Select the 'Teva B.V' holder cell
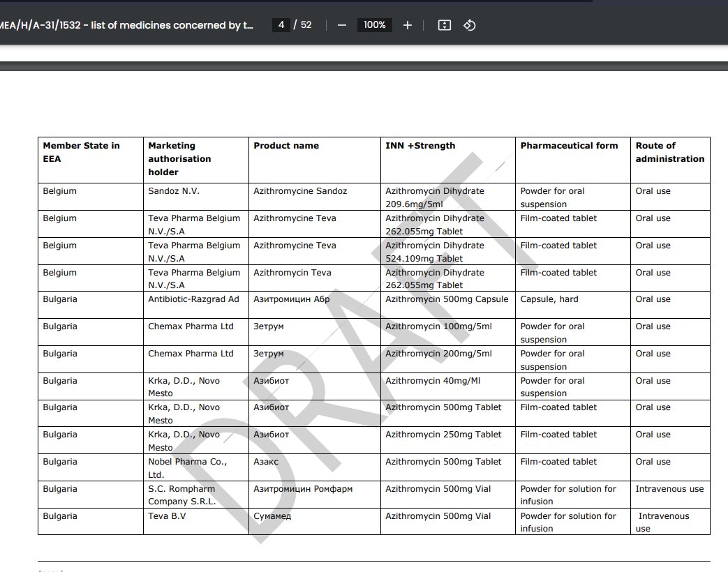Screen dimensions: 728x572 point(167,516)
